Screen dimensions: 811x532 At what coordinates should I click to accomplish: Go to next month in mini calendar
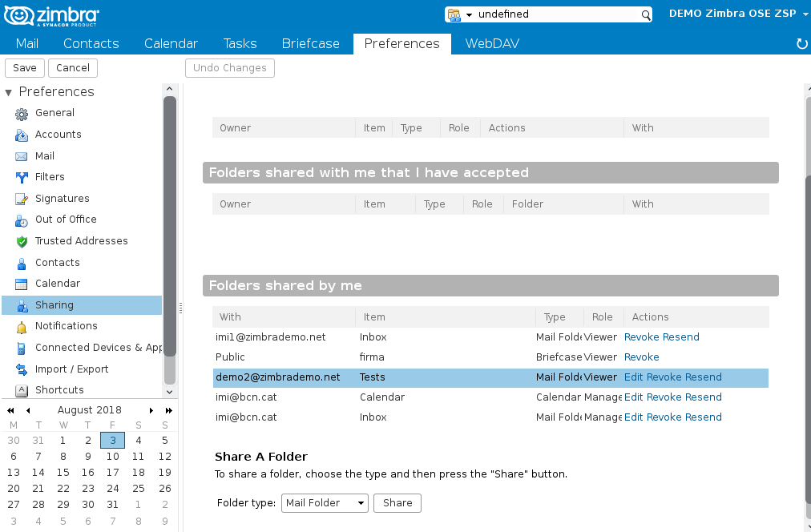(151, 410)
